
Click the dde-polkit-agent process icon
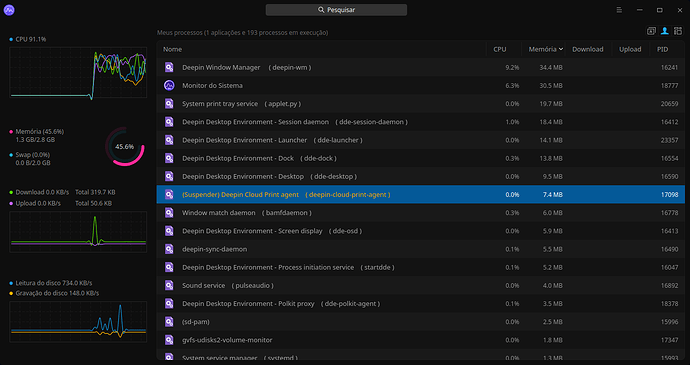169,303
